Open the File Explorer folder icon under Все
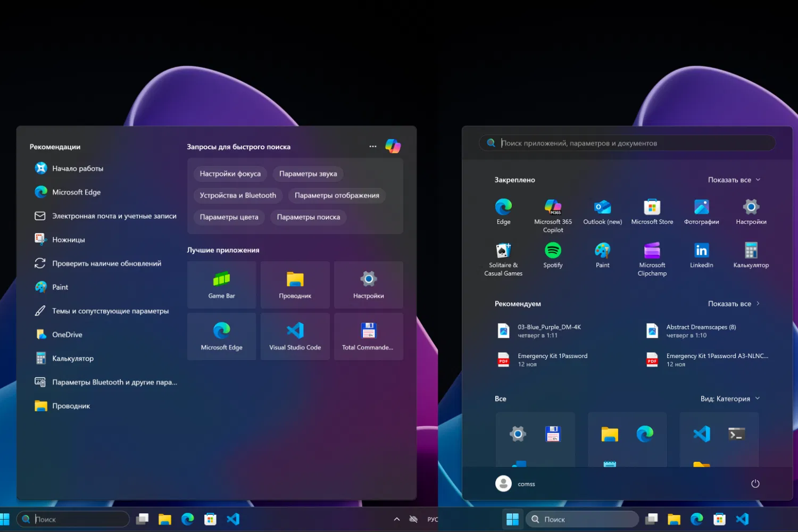Viewport: 798px width, 532px height. [610, 434]
